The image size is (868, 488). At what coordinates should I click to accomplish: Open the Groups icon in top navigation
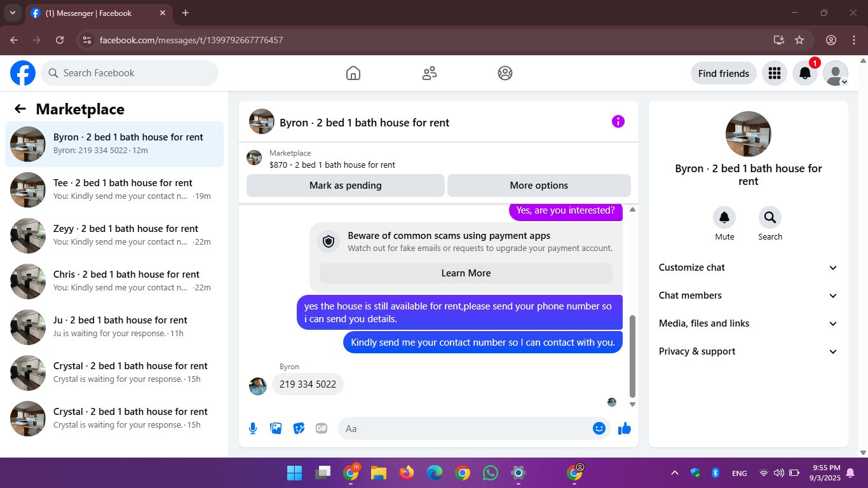[x=505, y=73]
